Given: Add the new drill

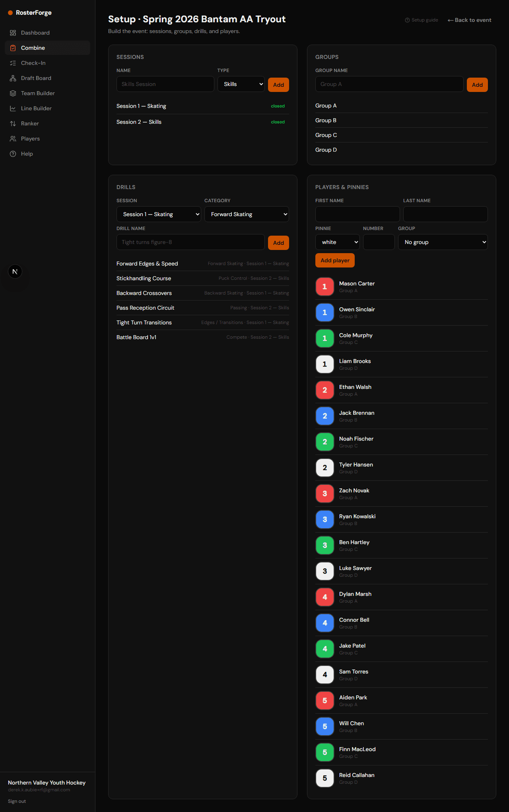Looking at the screenshot, I should (278, 243).
